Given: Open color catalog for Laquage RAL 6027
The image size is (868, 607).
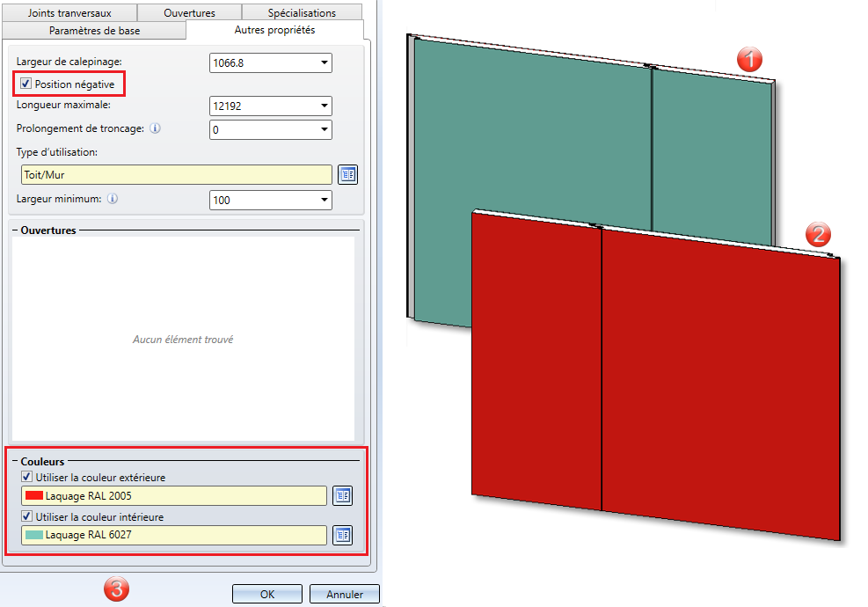Looking at the screenshot, I should tap(343, 535).
